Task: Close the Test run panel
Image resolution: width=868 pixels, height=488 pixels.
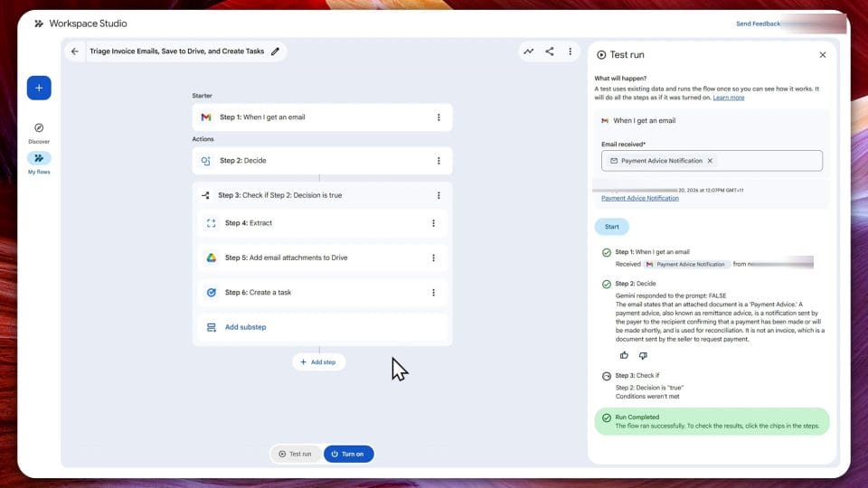Action: coord(823,55)
